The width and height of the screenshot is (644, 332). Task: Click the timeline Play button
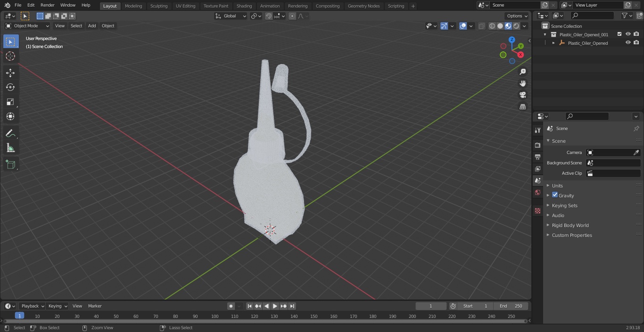275,306
